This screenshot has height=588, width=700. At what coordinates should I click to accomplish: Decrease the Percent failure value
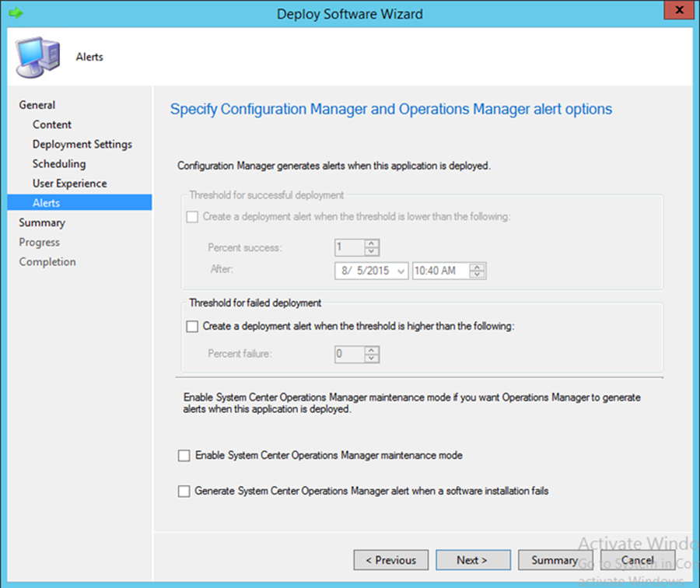tap(372, 358)
